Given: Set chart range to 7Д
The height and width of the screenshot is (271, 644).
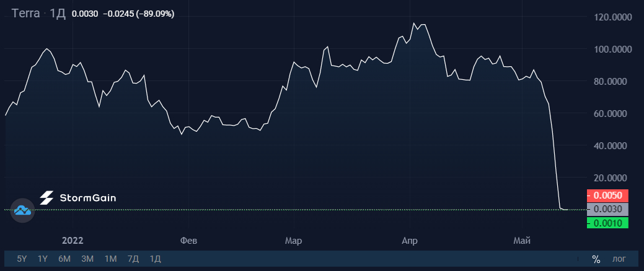Looking at the screenshot, I should click(133, 259).
